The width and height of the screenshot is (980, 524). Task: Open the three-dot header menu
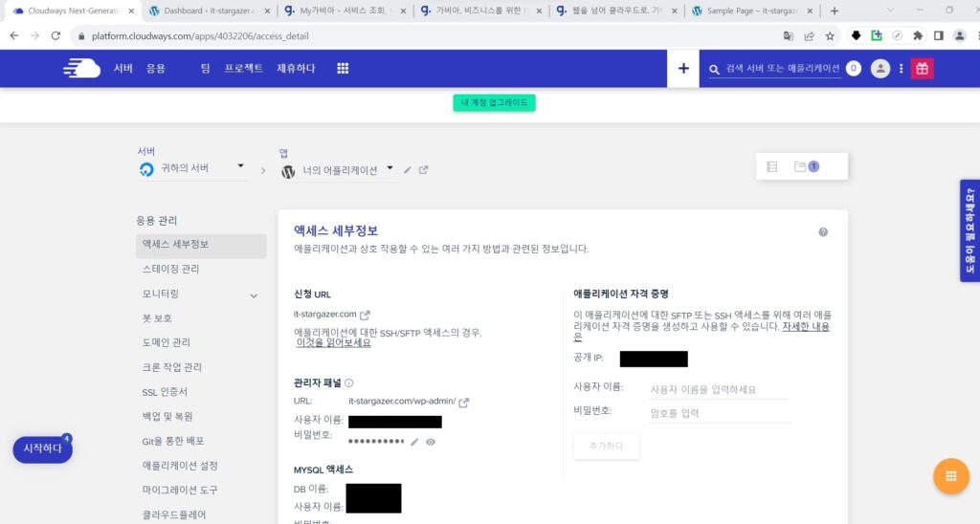901,69
